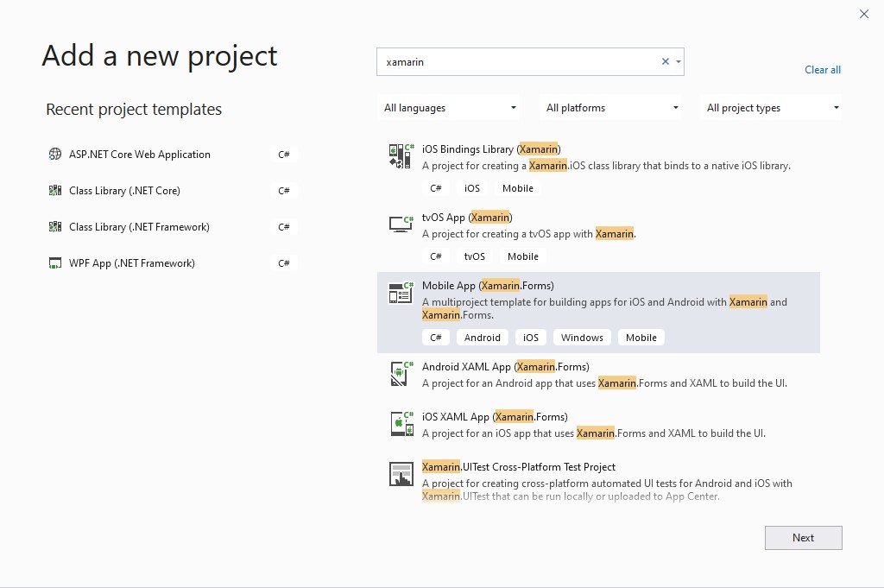Close the Add a new project dialog
884x588 pixels.
click(x=864, y=14)
